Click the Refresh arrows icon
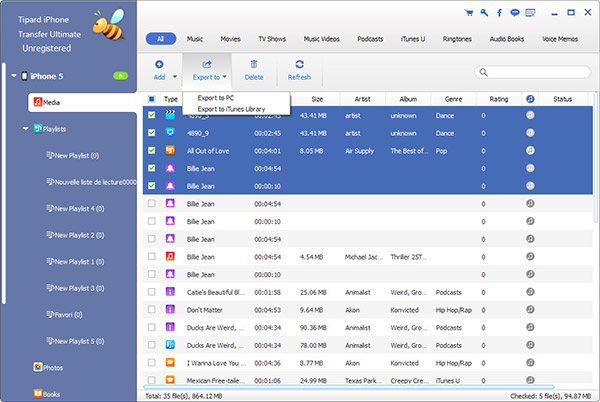Viewport: 600px width, 402px height. (x=299, y=64)
